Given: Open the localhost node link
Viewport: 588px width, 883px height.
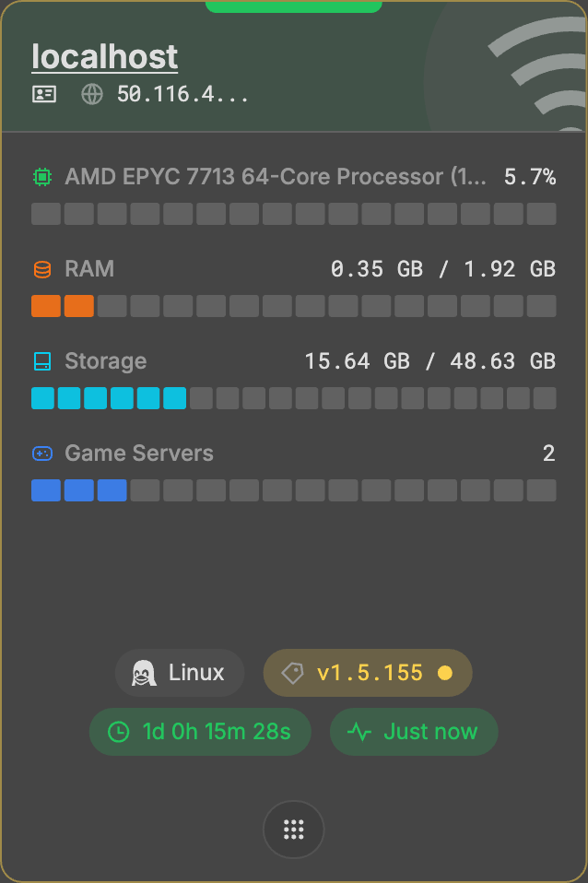Looking at the screenshot, I should point(104,57).
